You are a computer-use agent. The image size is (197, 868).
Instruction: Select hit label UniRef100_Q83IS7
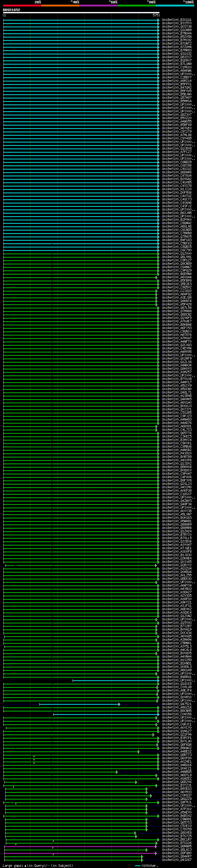point(177,57)
